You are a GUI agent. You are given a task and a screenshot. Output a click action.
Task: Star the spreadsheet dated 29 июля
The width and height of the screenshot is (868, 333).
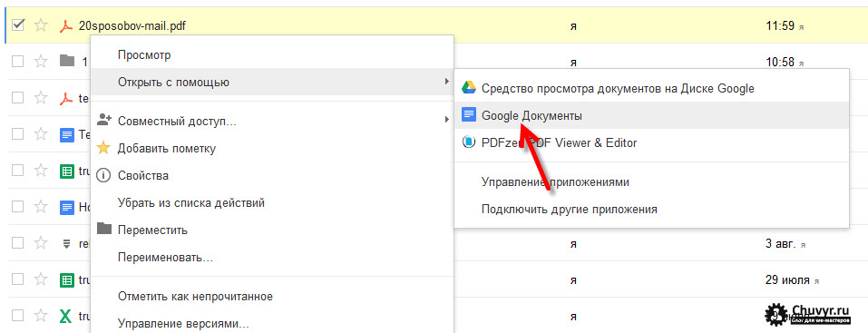[x=41, y=279]
